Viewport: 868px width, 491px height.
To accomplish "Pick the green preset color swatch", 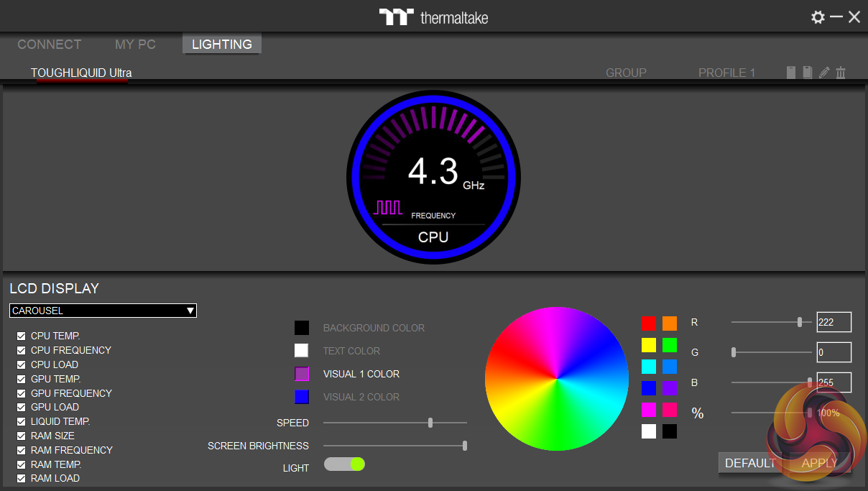I will point(670,345).
